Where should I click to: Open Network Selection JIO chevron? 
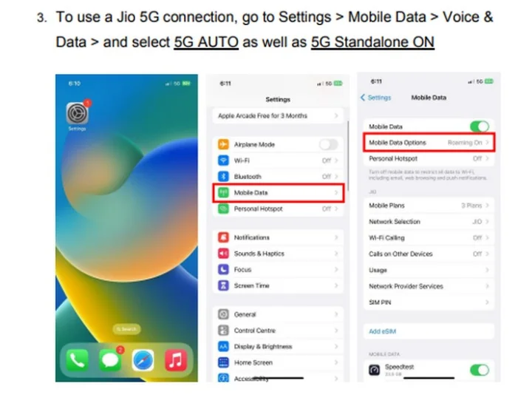click(487, 221)
